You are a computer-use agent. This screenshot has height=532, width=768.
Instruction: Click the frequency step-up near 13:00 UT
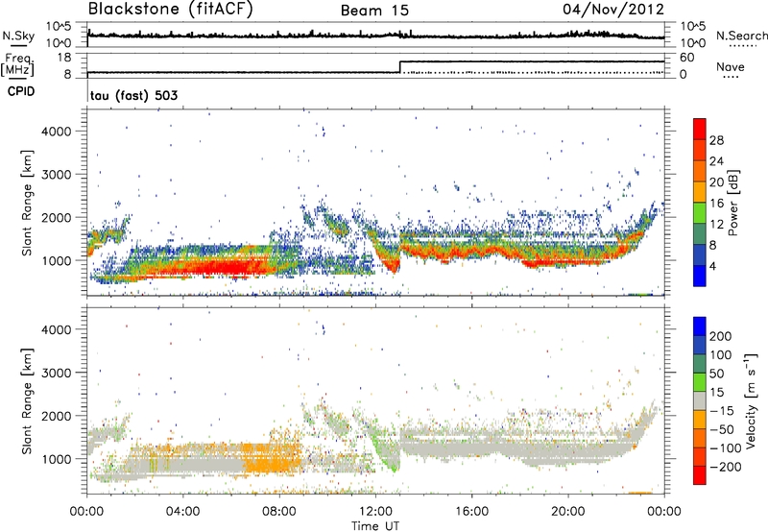point(400,67)
